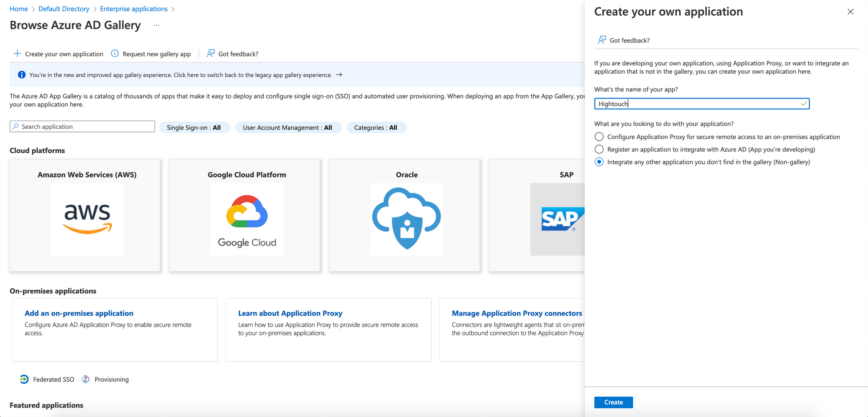Image resolution: width=868 pixels, height=417 pixels.
Task: Click the feedback person icon in gallery toolbar
Action: [x=210, y=53]
